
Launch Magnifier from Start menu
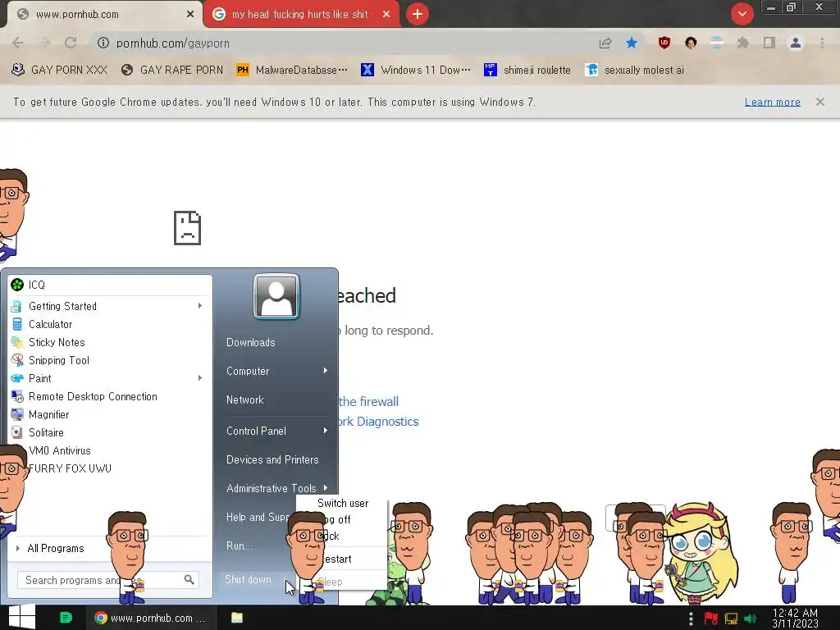[x=110, y=414]
